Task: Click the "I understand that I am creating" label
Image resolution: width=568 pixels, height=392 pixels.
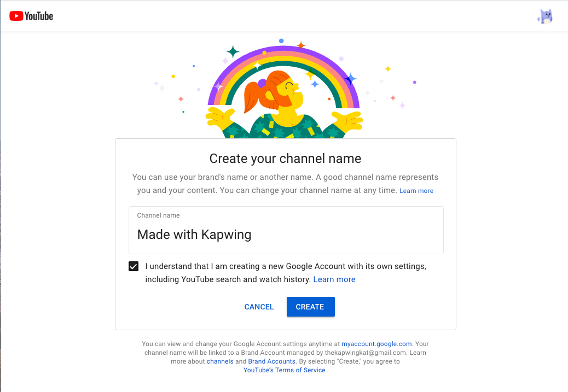Action: point(285,267)
